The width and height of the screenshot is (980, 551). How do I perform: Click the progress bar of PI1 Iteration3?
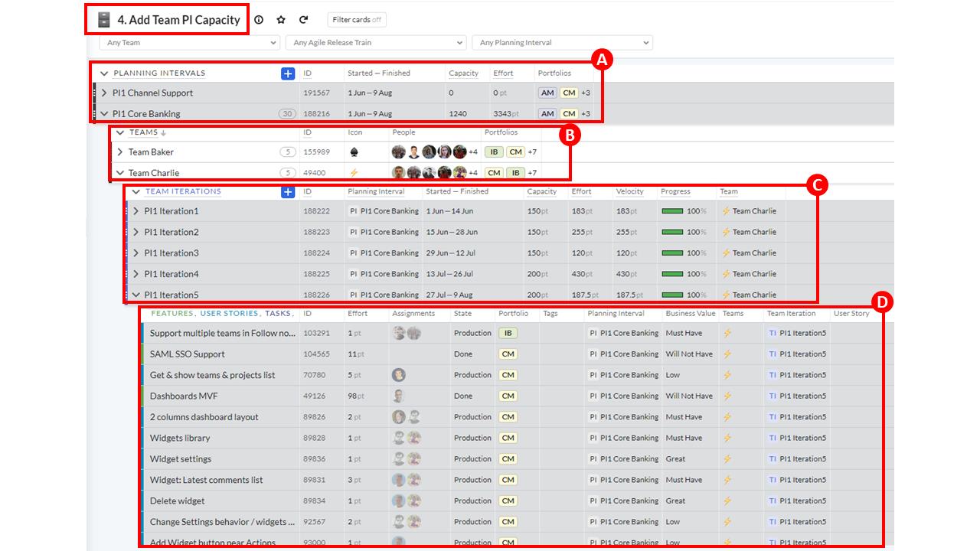[x=672, y=253]
